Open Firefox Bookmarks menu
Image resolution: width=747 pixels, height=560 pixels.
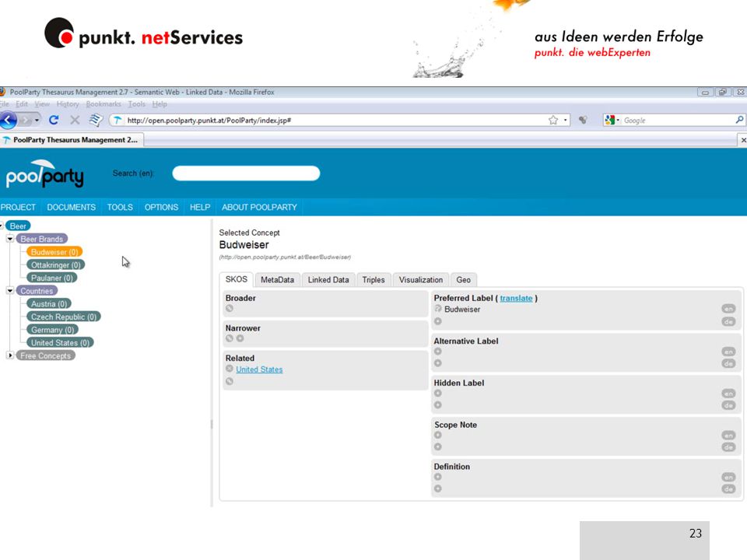coord(103,104)
